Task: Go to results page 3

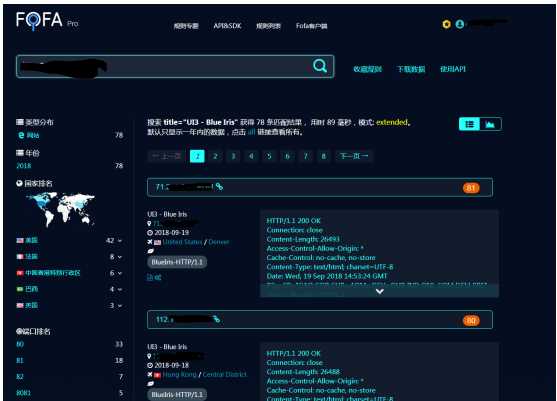Action: pos(233,156)
